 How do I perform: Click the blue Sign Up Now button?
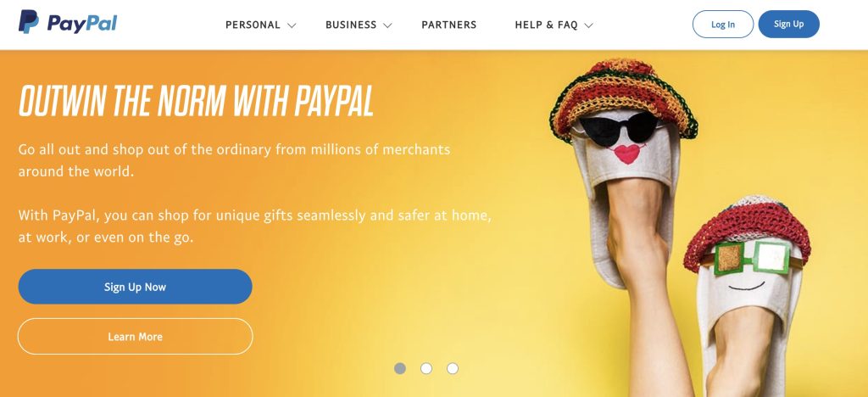[135, 287]
